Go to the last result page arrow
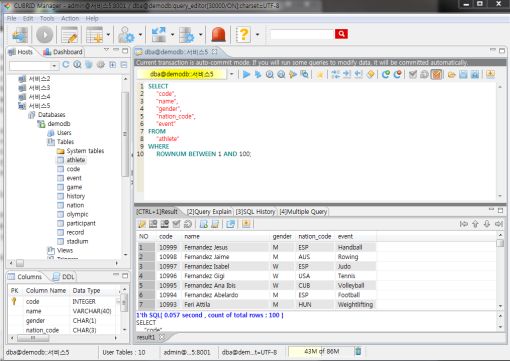 498,224
